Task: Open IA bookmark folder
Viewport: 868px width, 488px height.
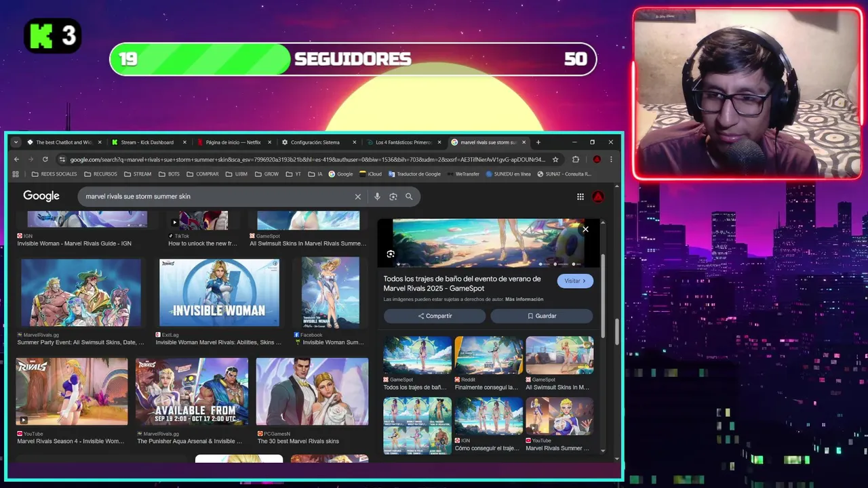Action: point(315,174)
